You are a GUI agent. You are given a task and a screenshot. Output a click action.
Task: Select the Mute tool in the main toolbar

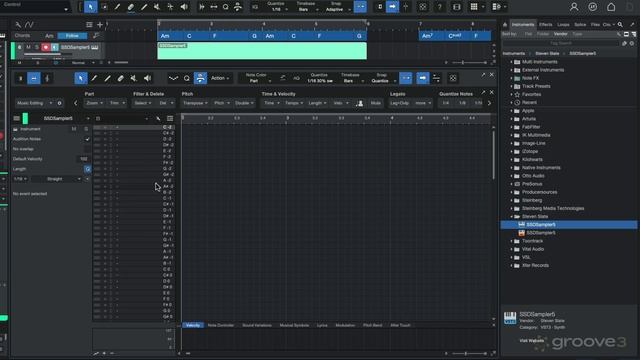tap(157, 7)
